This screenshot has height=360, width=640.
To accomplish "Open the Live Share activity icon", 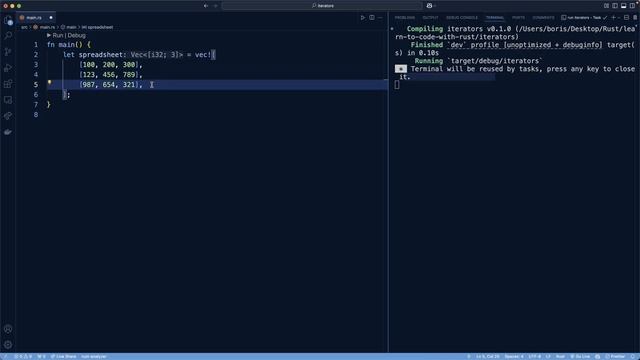I will 8,116.
